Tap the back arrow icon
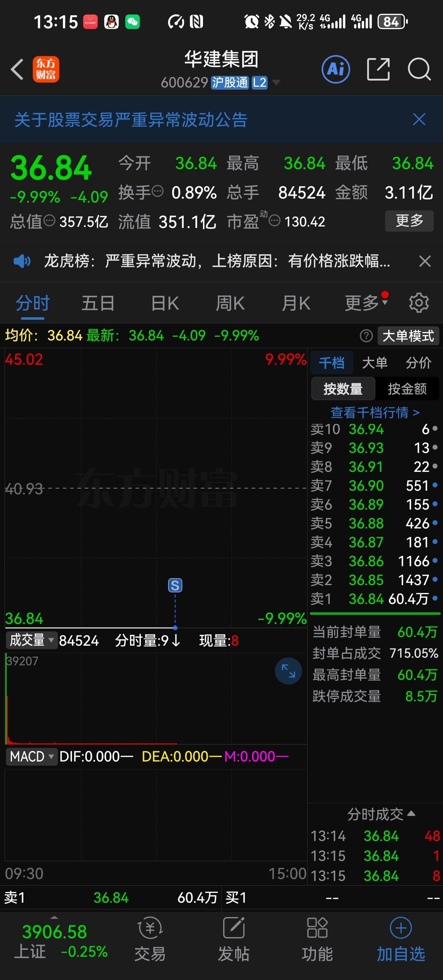The image size is (443, 980). 17,69
